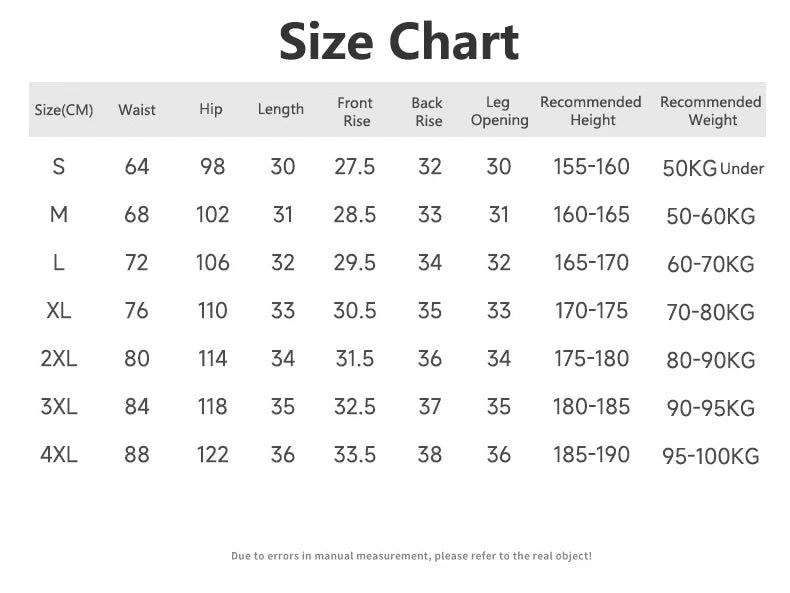The height and width of the screenshot is (593, 790).
Task: Click the manual measurement disclaimer text
Action: point(411,555)
